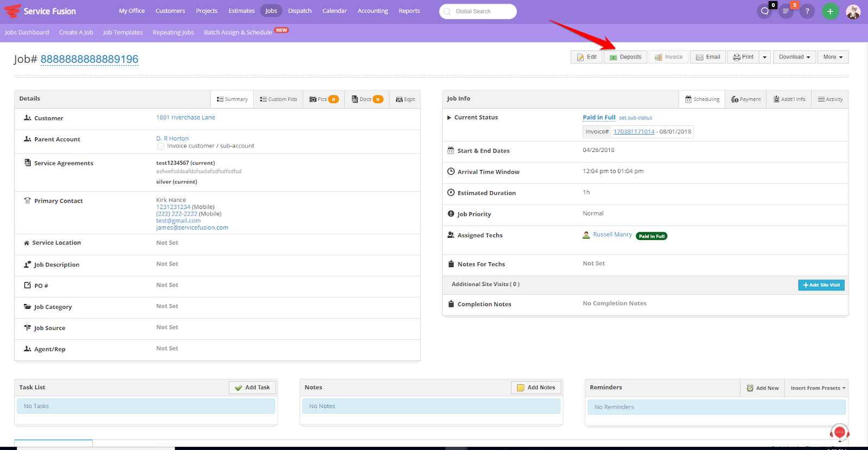Open the Pics tab

tap(324, 99)
